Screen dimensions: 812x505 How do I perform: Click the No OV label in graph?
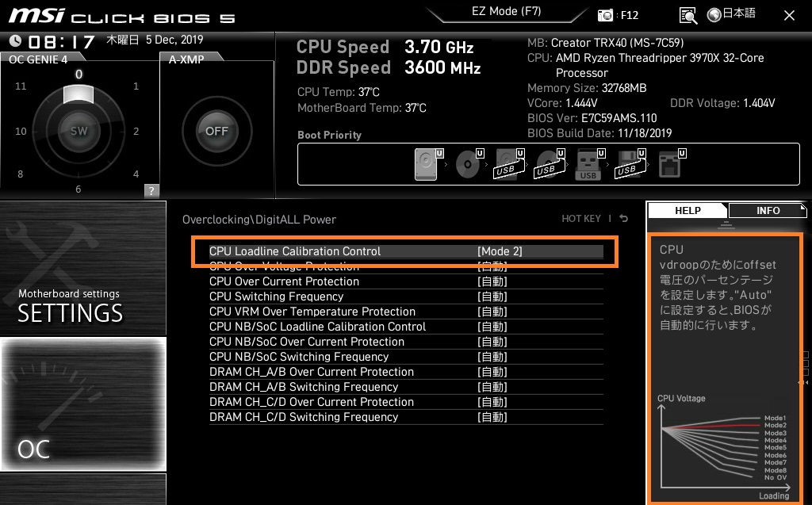(776, 477)
